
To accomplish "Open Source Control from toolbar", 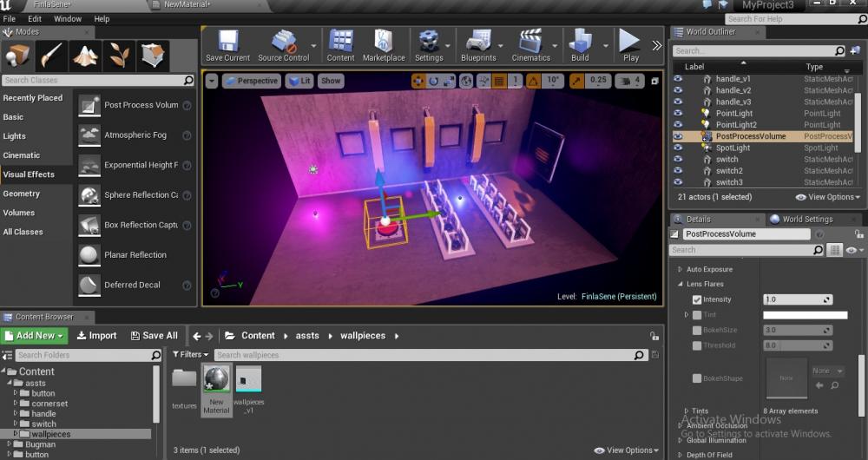I will tap(284, 45).
